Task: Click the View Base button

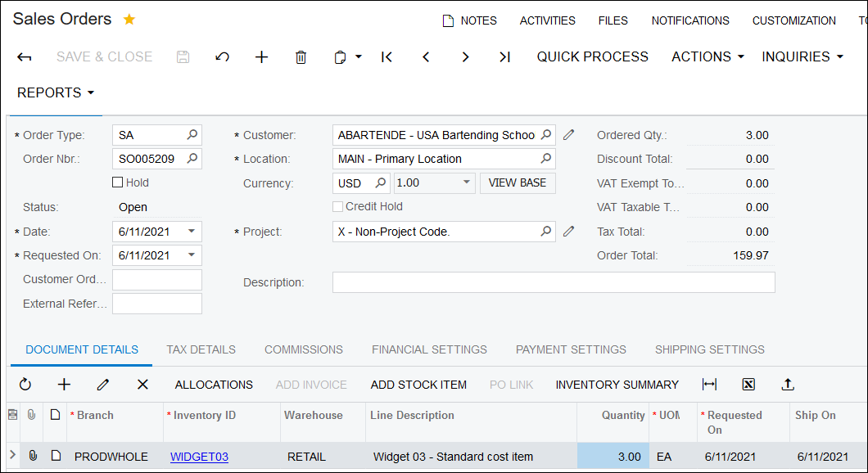Action: tap(518, 183)
